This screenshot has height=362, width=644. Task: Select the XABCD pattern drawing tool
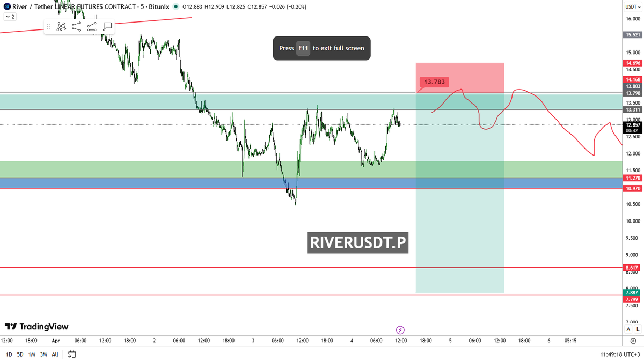(x=61, y=26)
